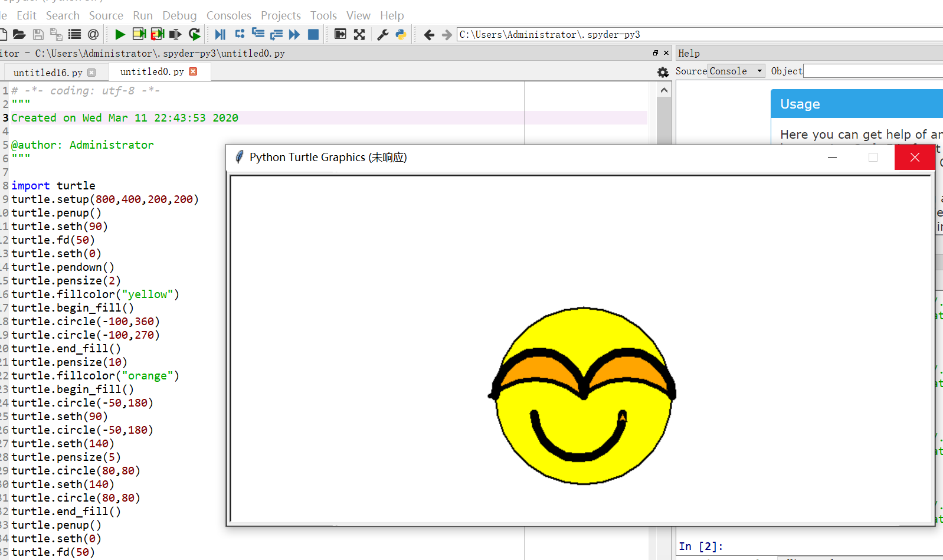Viewport: 943px width, 560px height.
Task: Open the Projects menu
Action: [x=280, y=15]
